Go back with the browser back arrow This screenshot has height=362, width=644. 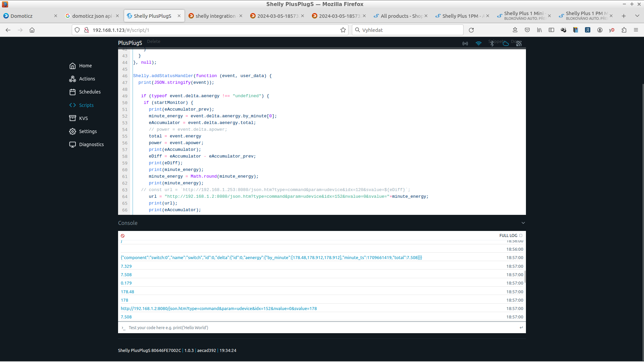click(x=8, y=30)
